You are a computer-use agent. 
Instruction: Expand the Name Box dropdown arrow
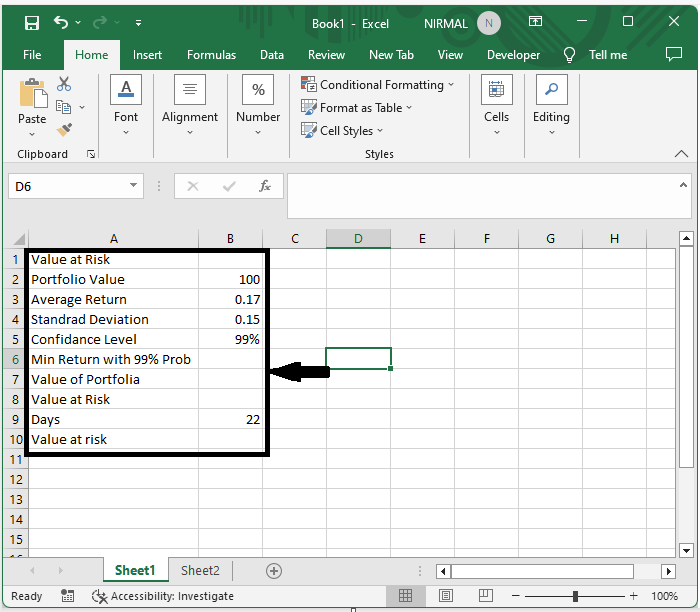coord(135,186)
